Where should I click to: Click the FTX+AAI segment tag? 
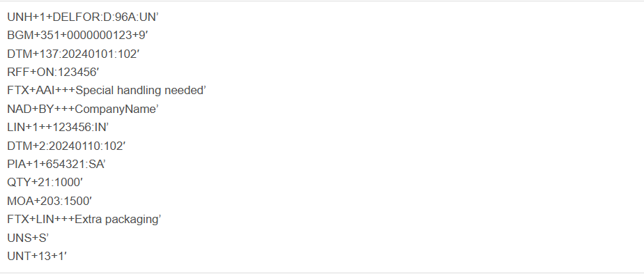coord(34,91)
